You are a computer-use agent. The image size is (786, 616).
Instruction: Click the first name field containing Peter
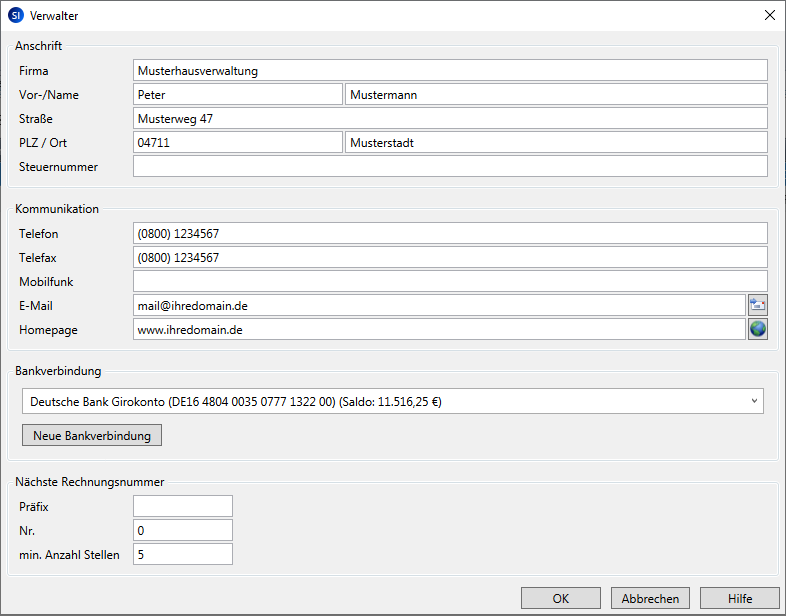pyautogui.click(x=238, y=95)
